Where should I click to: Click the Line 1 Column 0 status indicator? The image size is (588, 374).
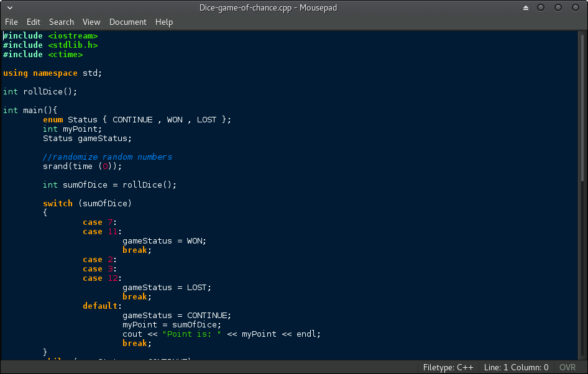pyautogui.click(x=517, y=367)
